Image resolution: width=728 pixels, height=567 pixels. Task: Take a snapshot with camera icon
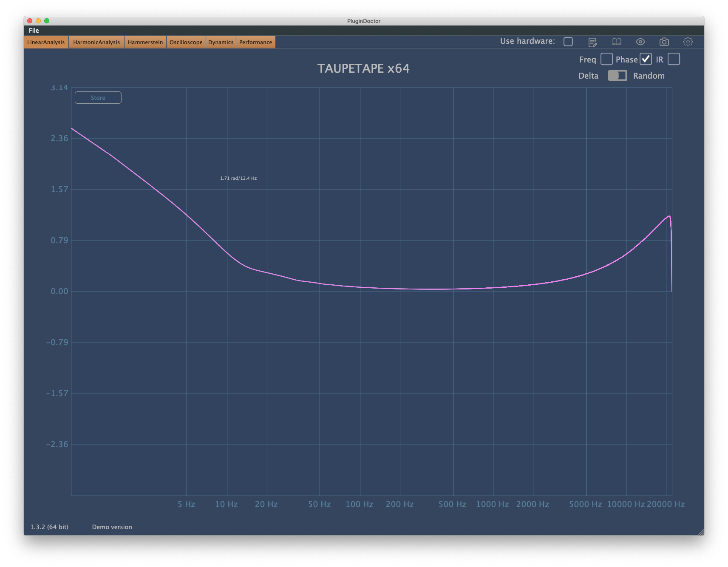click(664, 42)
